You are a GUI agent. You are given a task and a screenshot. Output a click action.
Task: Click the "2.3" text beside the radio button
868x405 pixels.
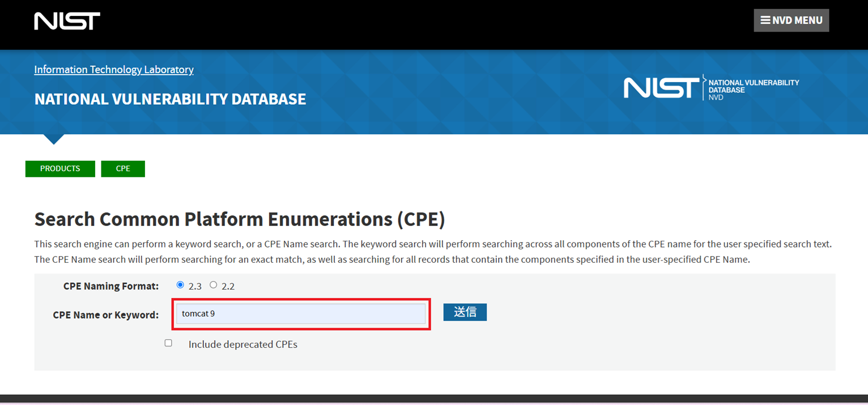pos(195,286)
